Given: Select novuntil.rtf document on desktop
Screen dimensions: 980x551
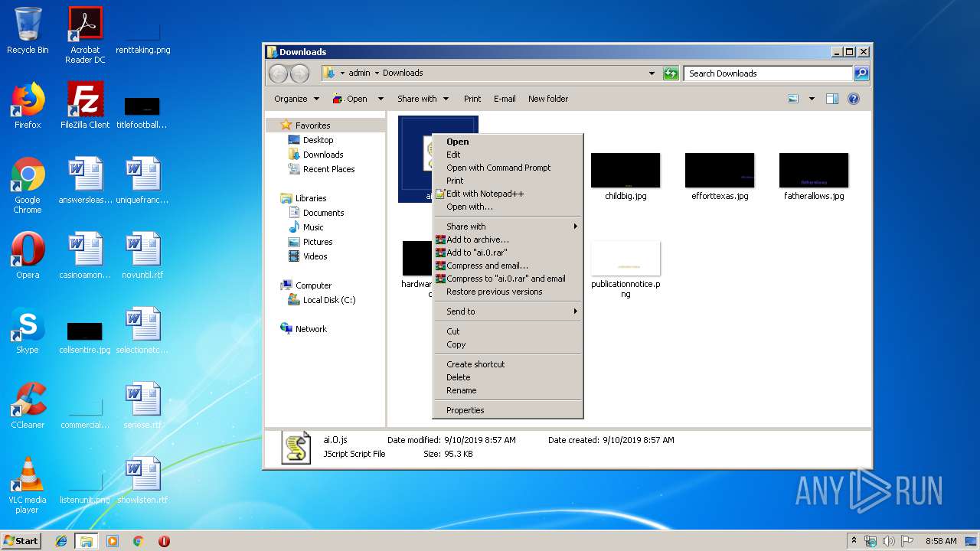Looking at the screenshot, I should click(142, 256).
